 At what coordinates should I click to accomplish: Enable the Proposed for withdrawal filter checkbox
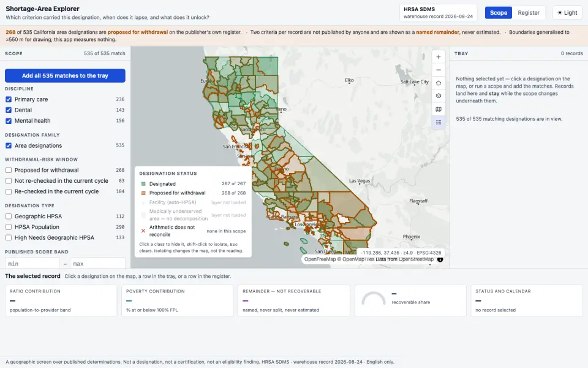9,170
